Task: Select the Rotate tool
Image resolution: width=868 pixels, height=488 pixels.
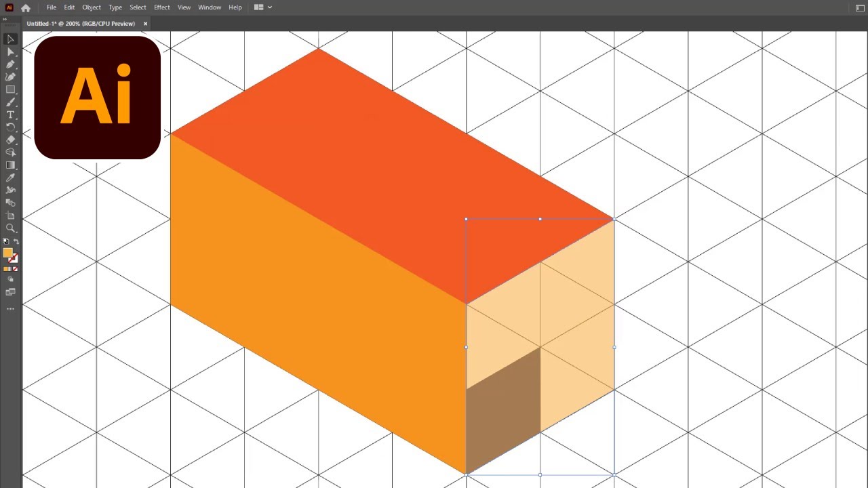Action: [x=10, y=127]
